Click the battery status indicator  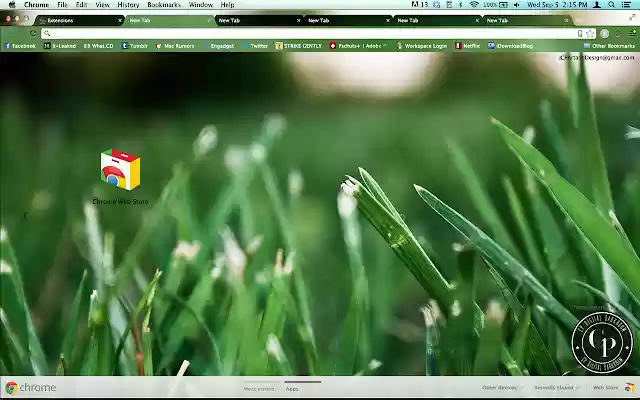(x=496, y=4)
